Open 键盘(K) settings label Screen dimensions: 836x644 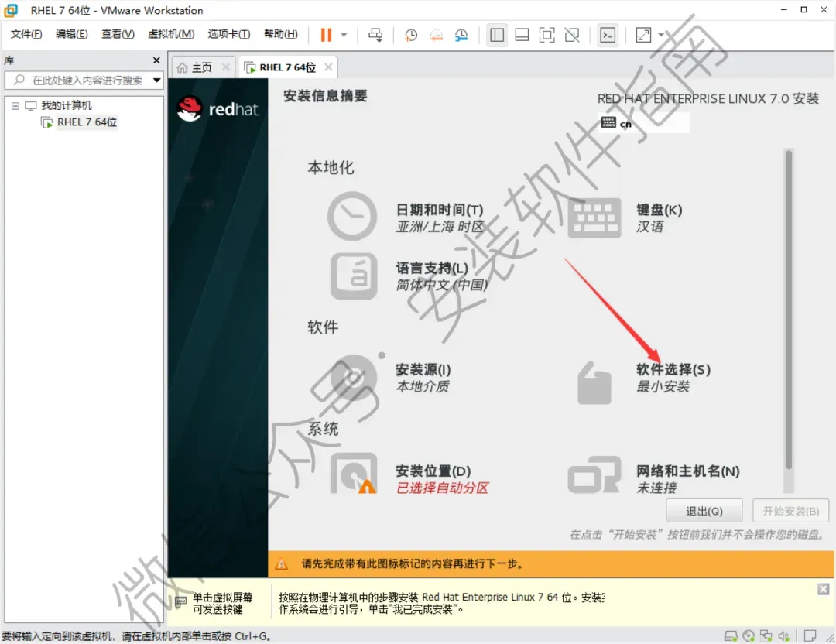pyautogui.click(x=659, y=210)
